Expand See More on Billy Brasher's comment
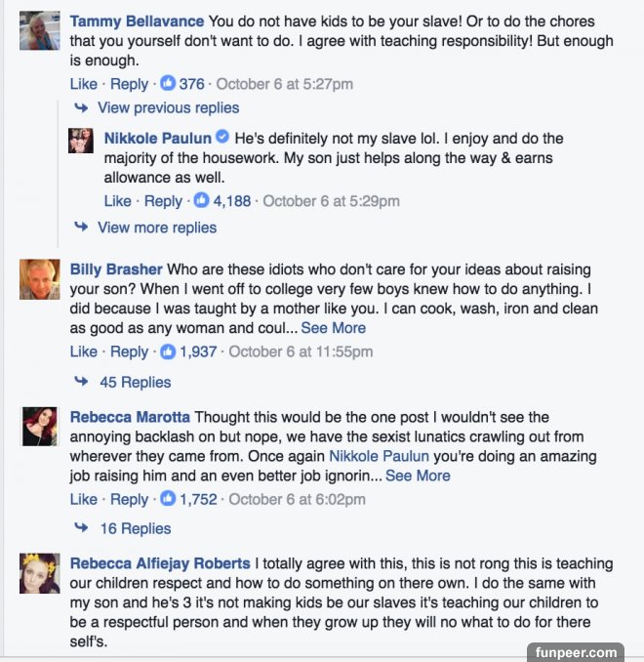Viewport: 644px width, 662px height. (334, 328)
